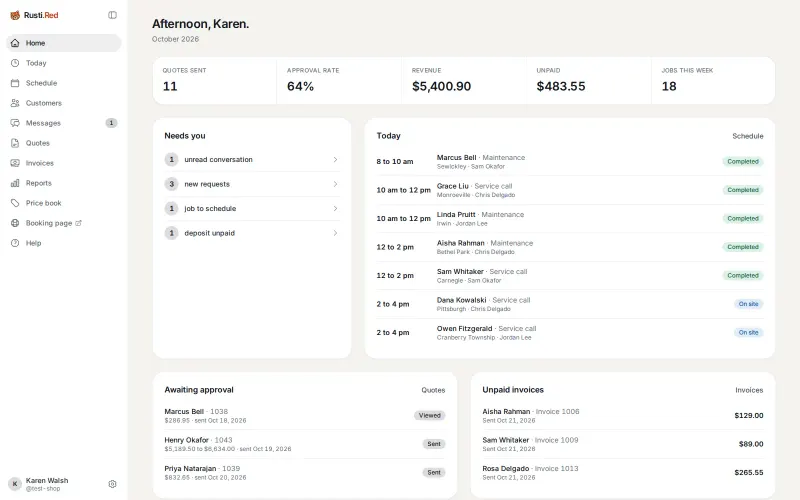Screen dimensions: 800x500
Task: Open the Schedule link in the Today card
Action: click(x=747, y=136)
